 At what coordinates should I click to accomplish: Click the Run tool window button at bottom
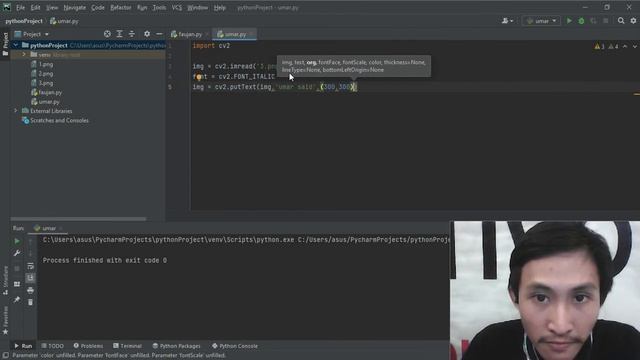pyautogui.click(x=23, y=346)
